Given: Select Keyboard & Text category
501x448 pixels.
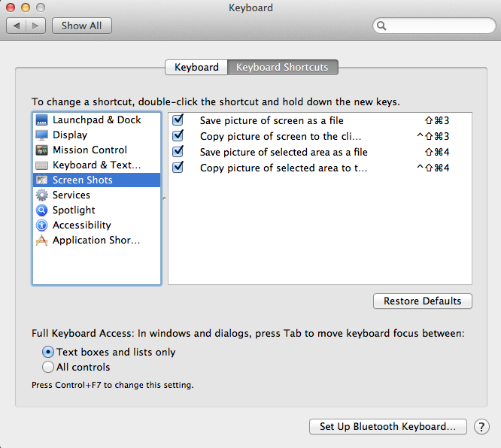Looking at the screenshot, I should [96, 165].
